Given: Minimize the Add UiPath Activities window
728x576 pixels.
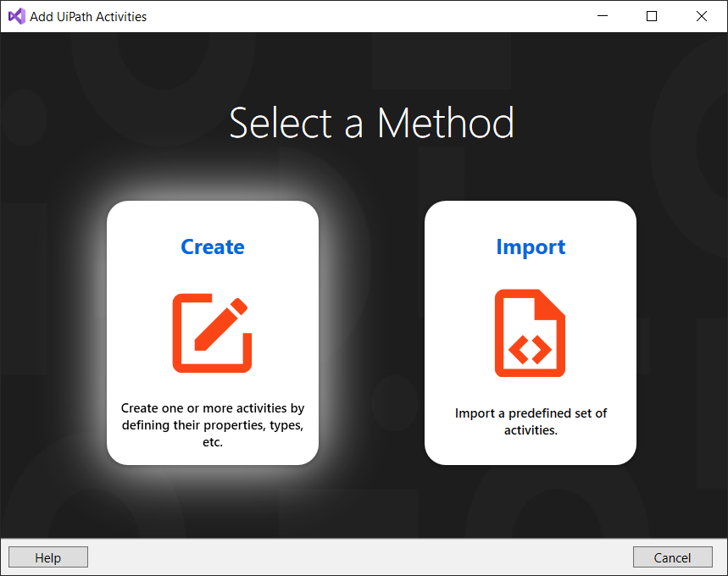Looking at the screenshot, I should (602, 15).
